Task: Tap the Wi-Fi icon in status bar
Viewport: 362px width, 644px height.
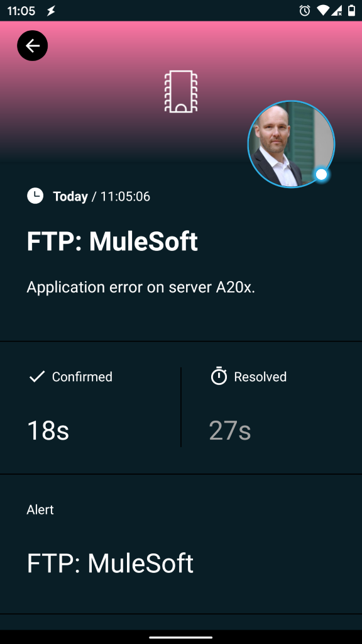Action: point(322,11)
